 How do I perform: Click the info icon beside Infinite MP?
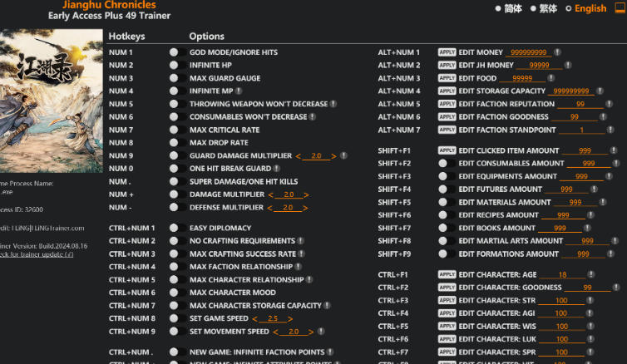[x=239, y=91]
